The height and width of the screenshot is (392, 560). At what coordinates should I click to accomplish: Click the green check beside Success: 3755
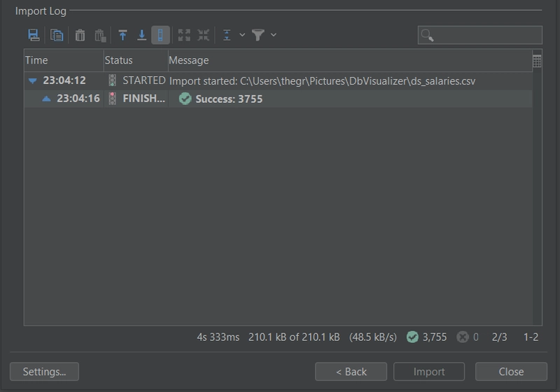(185, 99)
